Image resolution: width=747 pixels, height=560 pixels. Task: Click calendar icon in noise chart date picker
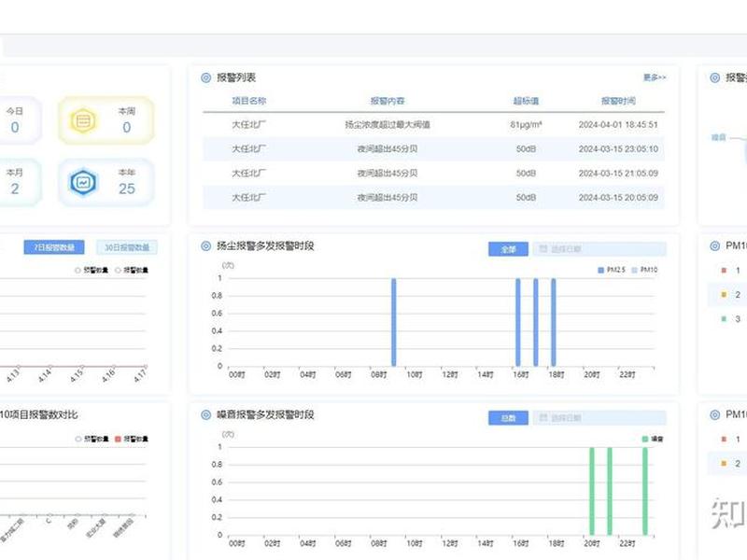[x=543, y=417]
